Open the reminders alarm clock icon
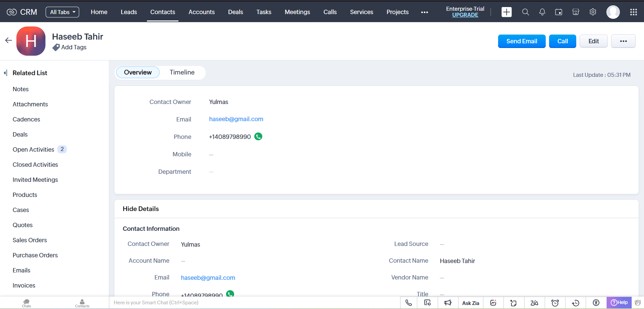644x309 pixels. tap(555, 303)
